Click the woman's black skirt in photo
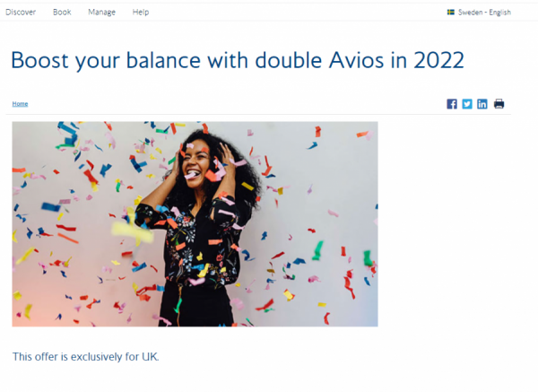 click(195, 306)
